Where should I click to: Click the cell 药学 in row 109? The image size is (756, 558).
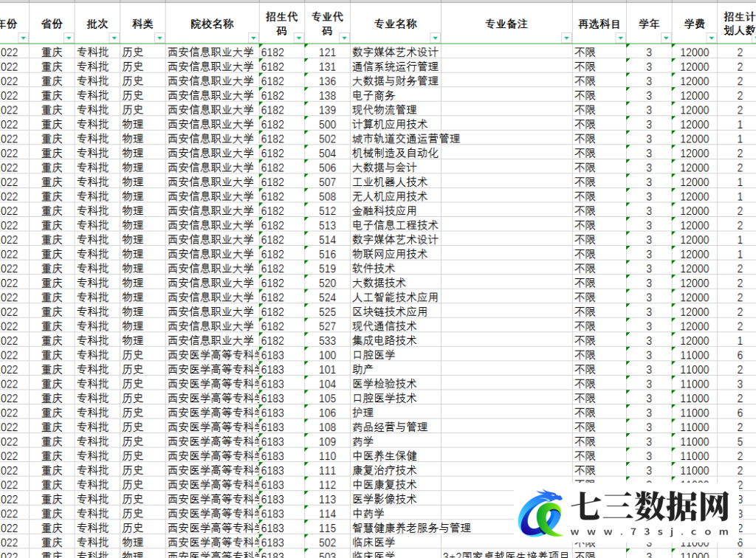pos(396,442)
